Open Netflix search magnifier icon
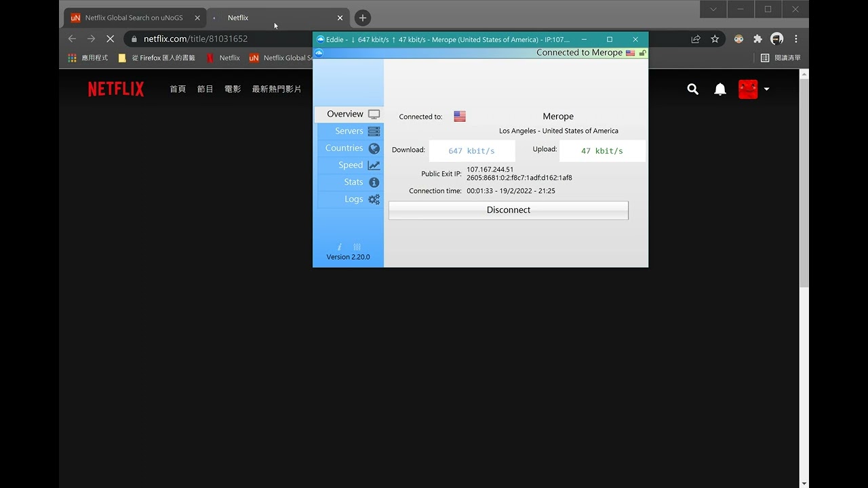The image size is (868, 488). (x=692, y=89)
